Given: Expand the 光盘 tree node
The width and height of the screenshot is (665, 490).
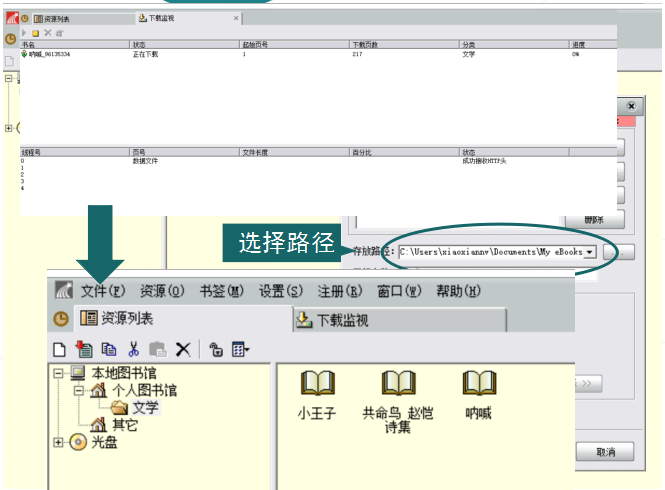Looking at the screenshot, I should click(59, 442).
